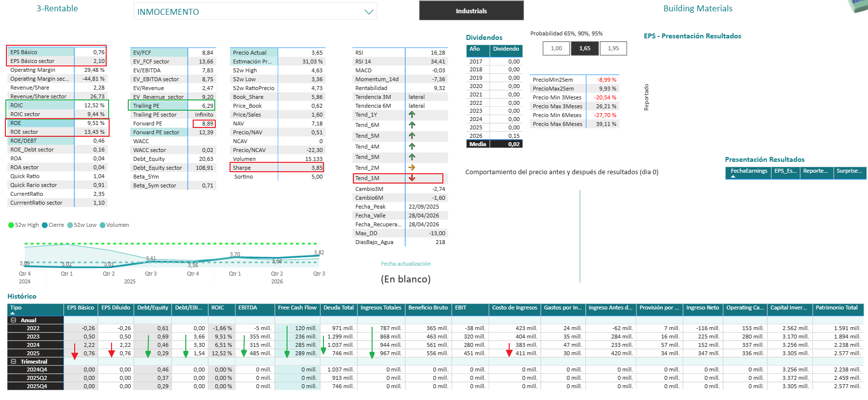Click the Media row in Dividendos table

coord(494,144)
